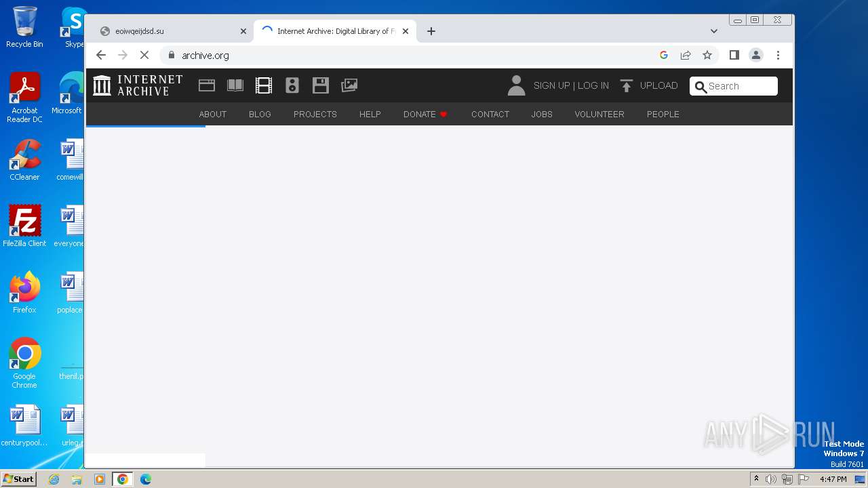Select CCleaner desktop icon
The width and height of the screenshot is (868, 488).
pos(24,160)
